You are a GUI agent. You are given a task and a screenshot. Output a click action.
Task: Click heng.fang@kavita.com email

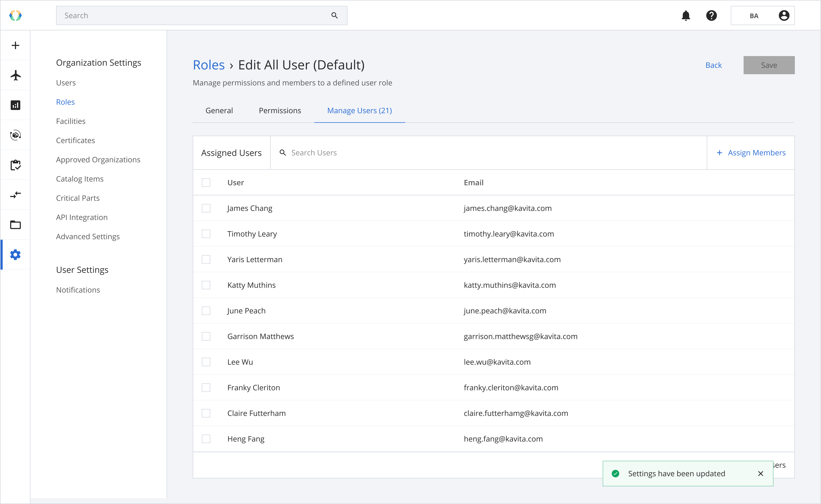(503, 439)
